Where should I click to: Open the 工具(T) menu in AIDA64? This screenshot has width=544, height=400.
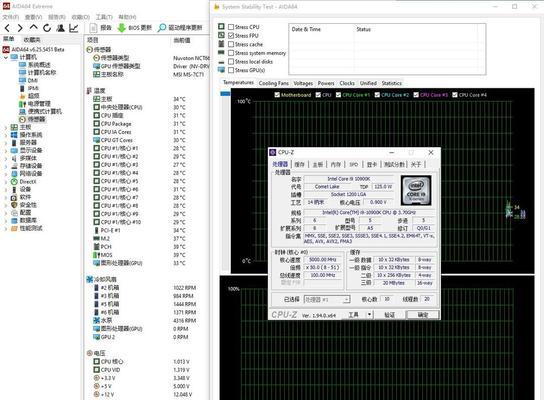[x=104, y=17]
